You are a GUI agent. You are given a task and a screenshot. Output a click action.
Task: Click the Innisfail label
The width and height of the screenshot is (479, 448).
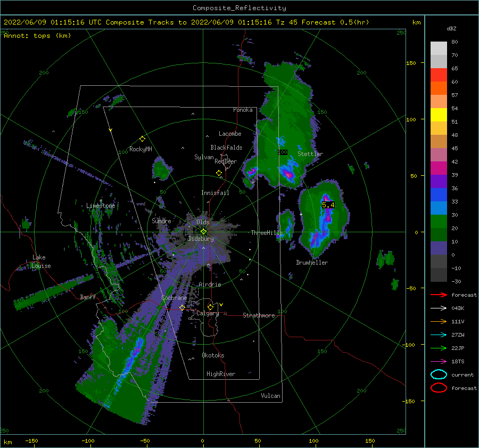[x=215, y=193]
